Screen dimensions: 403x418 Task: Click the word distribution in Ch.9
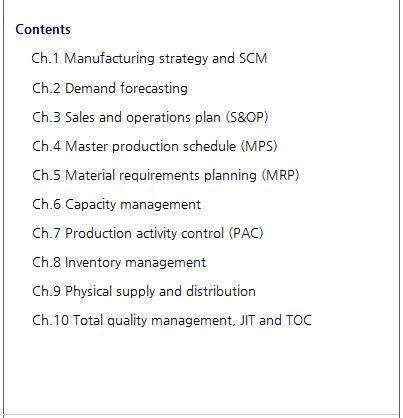[x=221, y=291]
